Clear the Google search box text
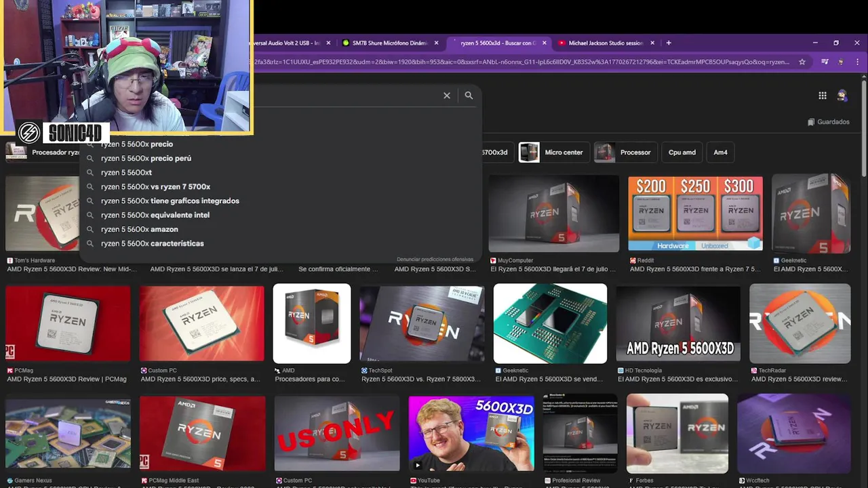Image resolution: width=868 pixels, height=488 pixels. [x=447, y=96]
